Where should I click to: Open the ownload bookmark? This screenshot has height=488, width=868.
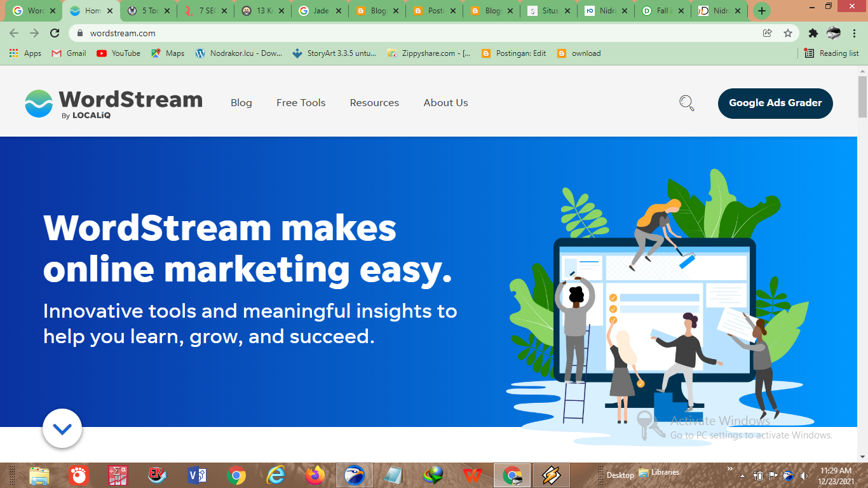coord(579,53)
